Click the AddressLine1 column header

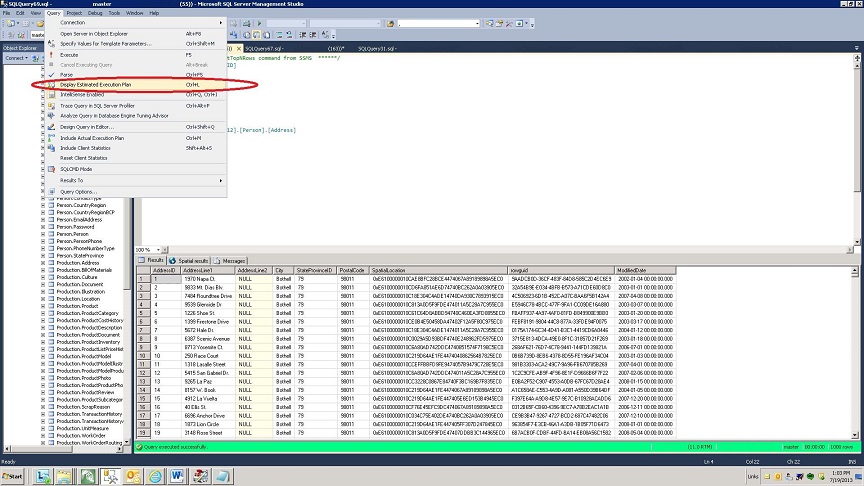(x=207, y=271)
